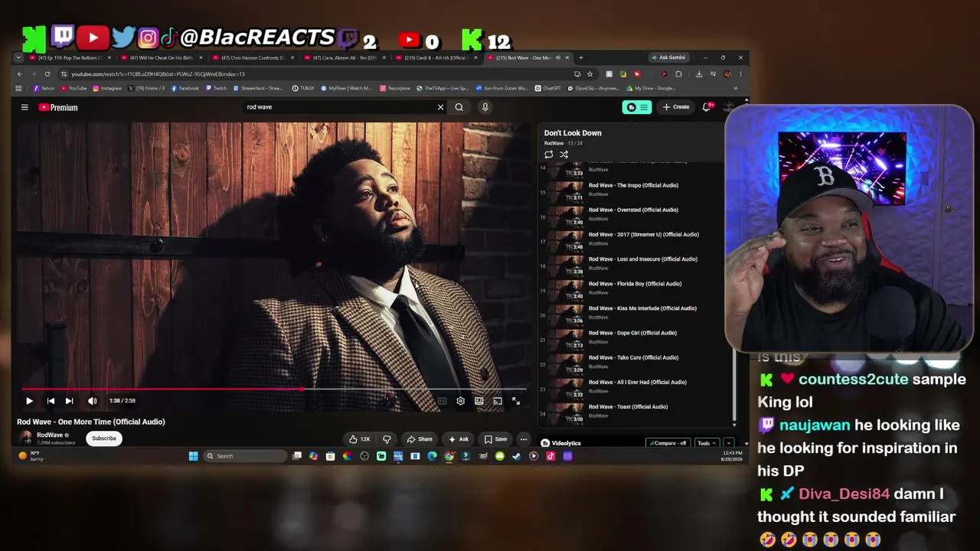Focus the YouTube search box
Image resolution: width=980 pixels, height=551 pixels.
pyautogui.click(x=338, y=107)
